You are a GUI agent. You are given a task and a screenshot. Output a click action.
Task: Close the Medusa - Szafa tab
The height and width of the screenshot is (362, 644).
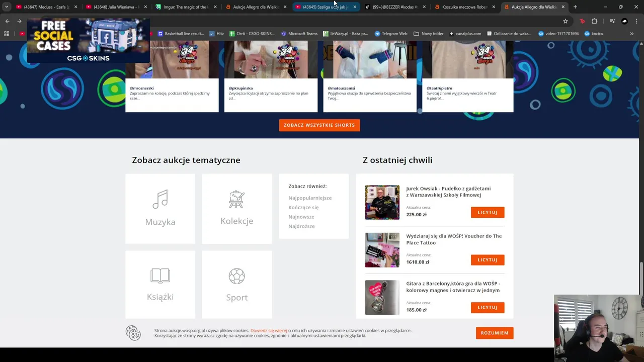click(x=76, y=7)
